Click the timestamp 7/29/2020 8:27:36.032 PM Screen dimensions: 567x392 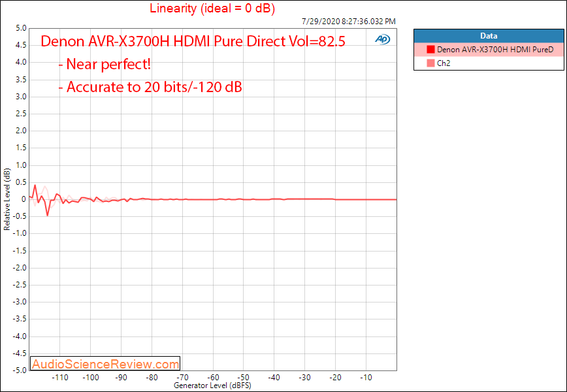(x=349, y=22)
